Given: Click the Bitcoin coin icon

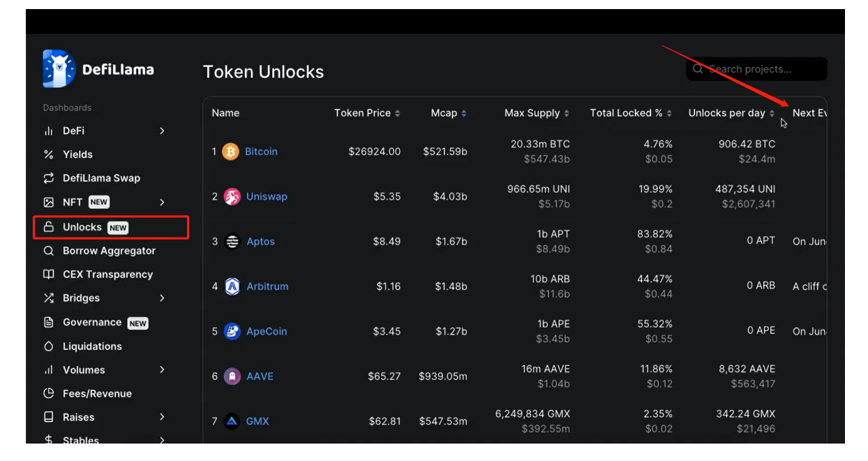Looking at the screenshot, I should click(x=230, y=152).
